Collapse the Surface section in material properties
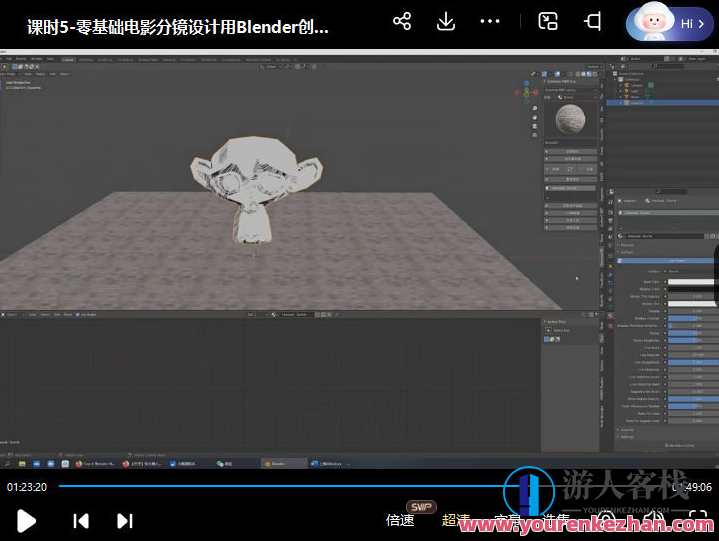The height and width of the screenshot is (541, 719). tap(626, 252)
